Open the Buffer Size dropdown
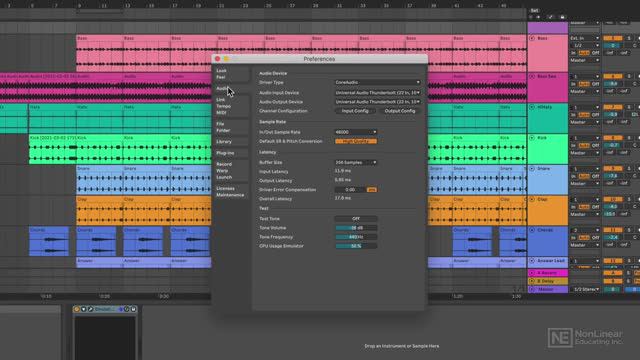Screen dimensions: 640x360 356,162
